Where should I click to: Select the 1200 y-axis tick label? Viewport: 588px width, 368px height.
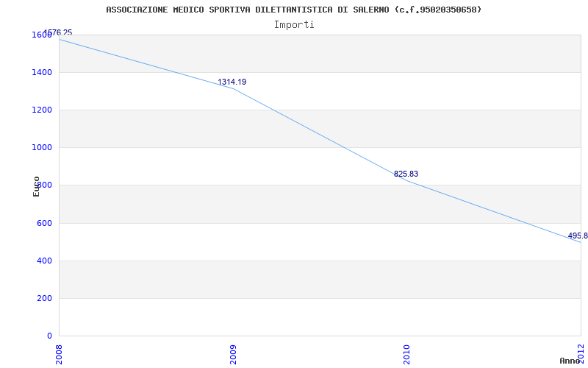point(41,110)
